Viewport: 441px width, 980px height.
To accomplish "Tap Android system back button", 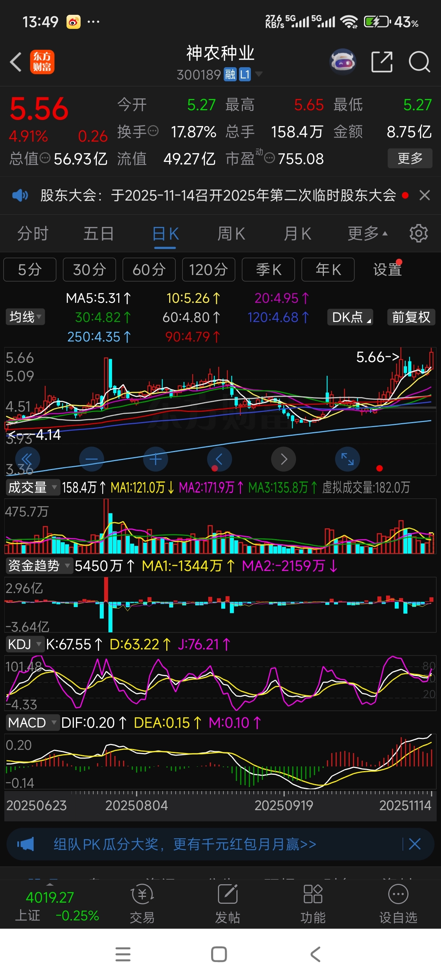I will click(x=316, y=954).
